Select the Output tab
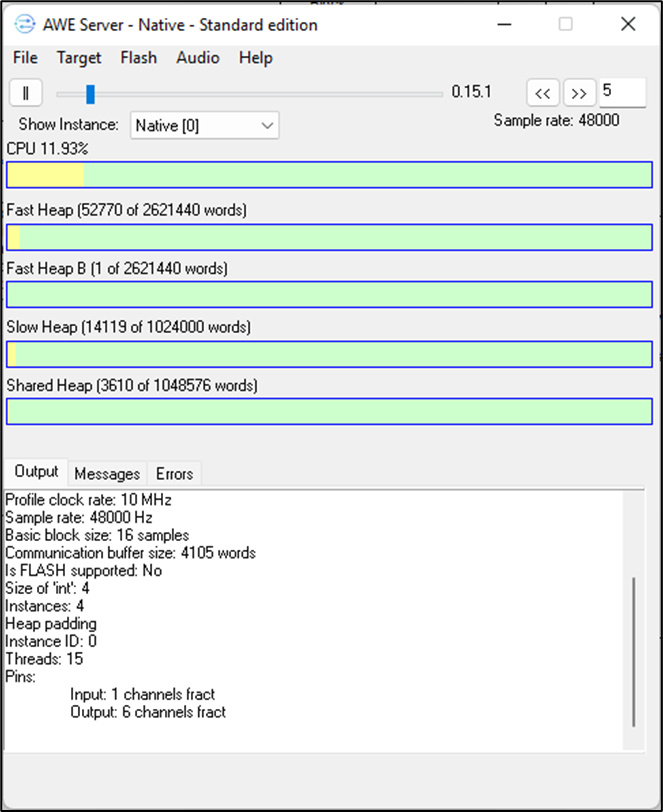The width and height of the screenshot is (663, 812). (36, 472)
